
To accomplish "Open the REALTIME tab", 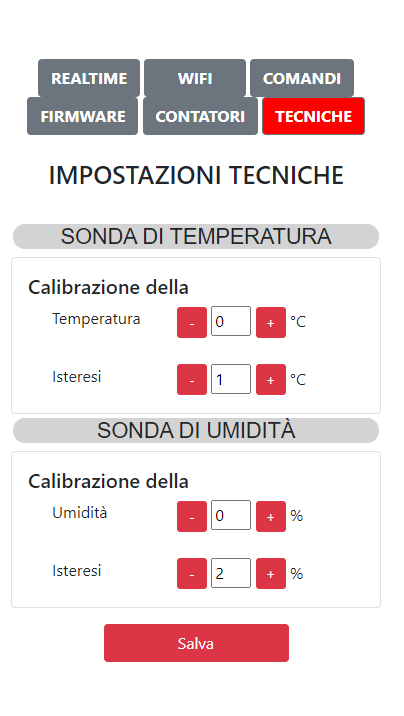I will pyautogui.click(x=89, y=78).
